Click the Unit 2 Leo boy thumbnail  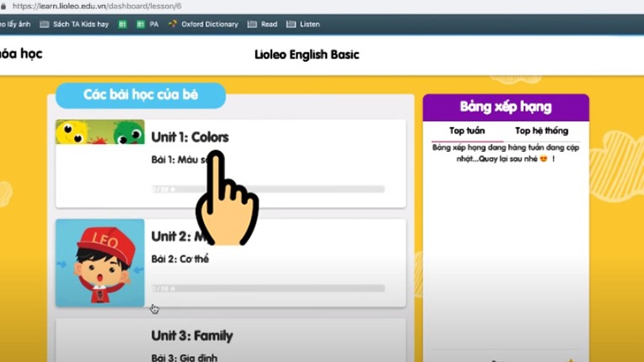point(100,262)
